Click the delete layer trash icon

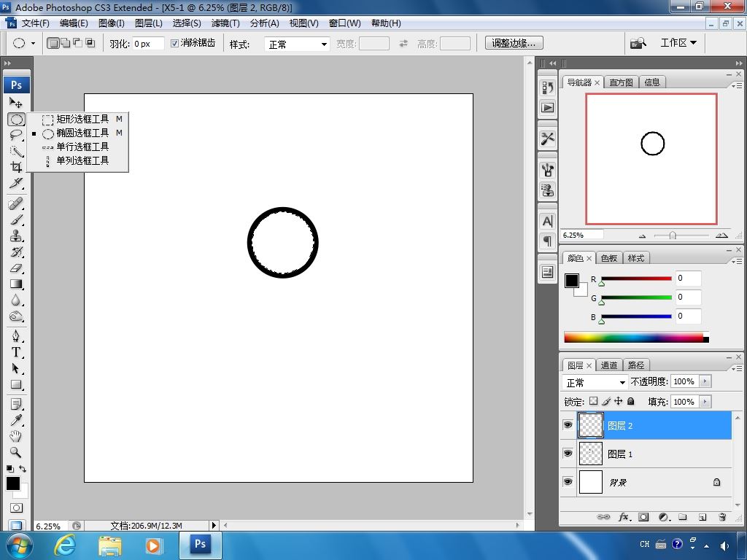coord(722,517)
